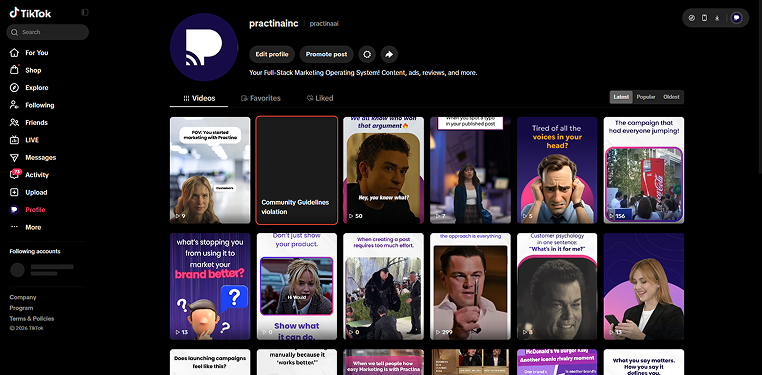Open the For You home icon
762x375 pixels.
tap(15, 52)
